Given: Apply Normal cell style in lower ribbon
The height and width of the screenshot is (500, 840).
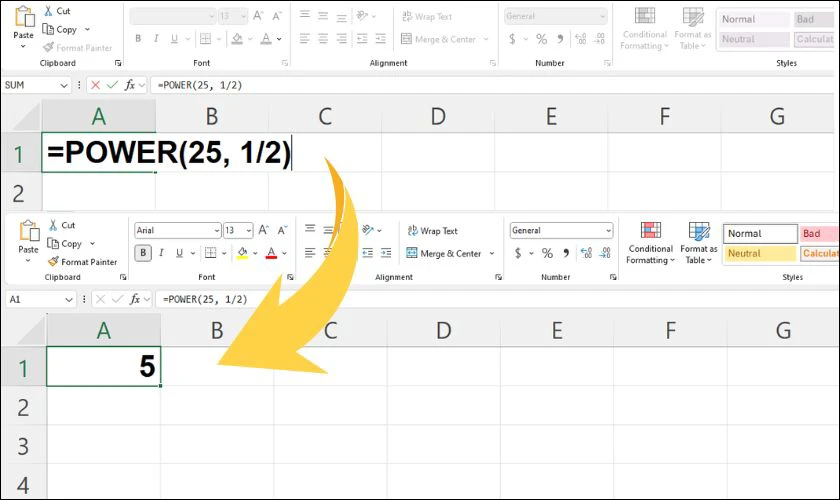Looking at the screenshot, I should [760, 234].
